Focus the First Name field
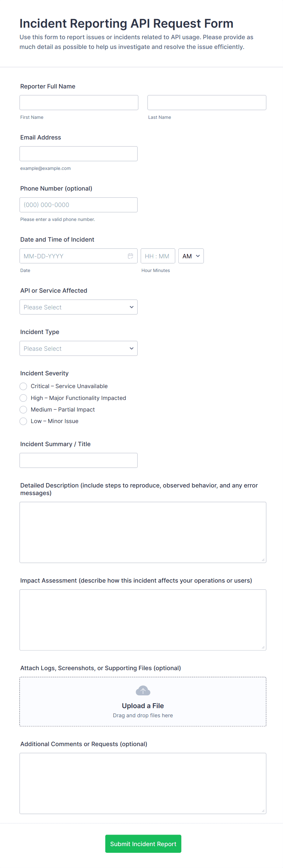The height and width of the screenshot is (868, 283). pyautogui.click(x=79, y=102)
